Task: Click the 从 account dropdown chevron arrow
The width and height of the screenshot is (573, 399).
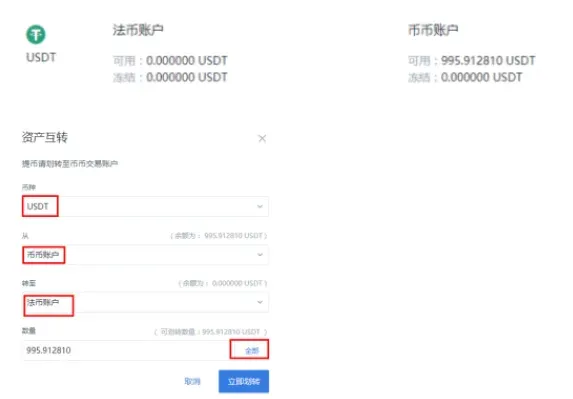Action: click(260, 255)
